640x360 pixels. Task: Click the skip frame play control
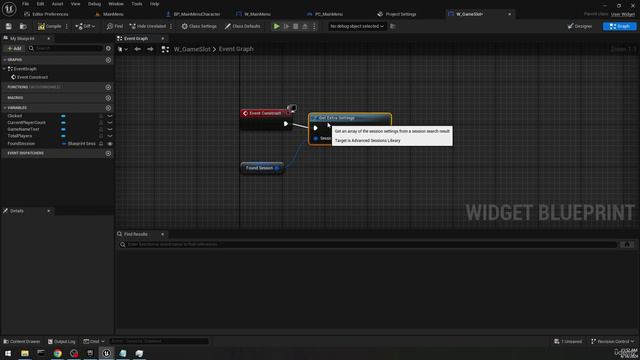(287, 26)
